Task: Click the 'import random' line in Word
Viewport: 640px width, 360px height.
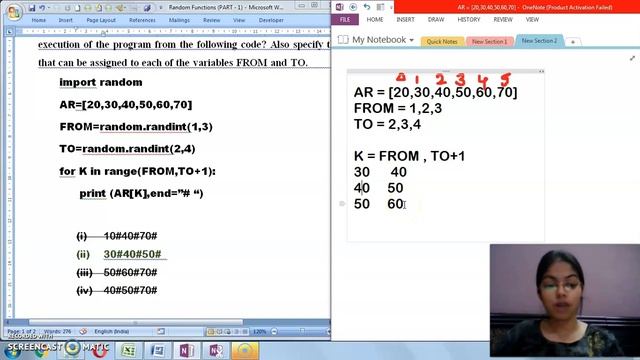Action: click(101, 82)
